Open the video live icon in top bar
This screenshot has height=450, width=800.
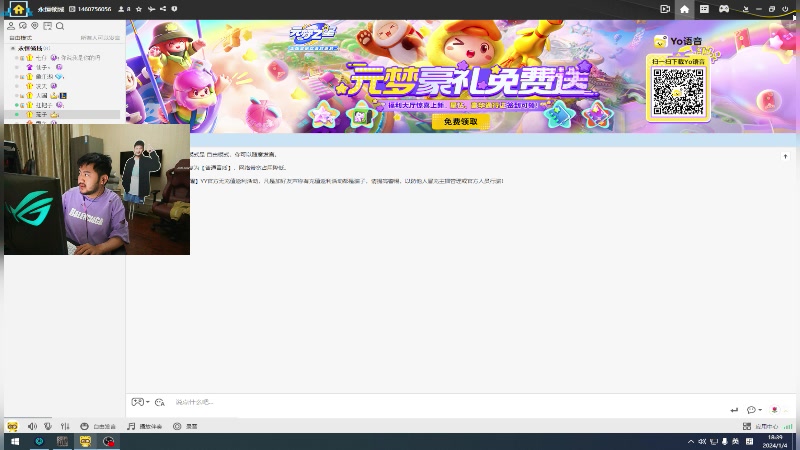[665, 9]
